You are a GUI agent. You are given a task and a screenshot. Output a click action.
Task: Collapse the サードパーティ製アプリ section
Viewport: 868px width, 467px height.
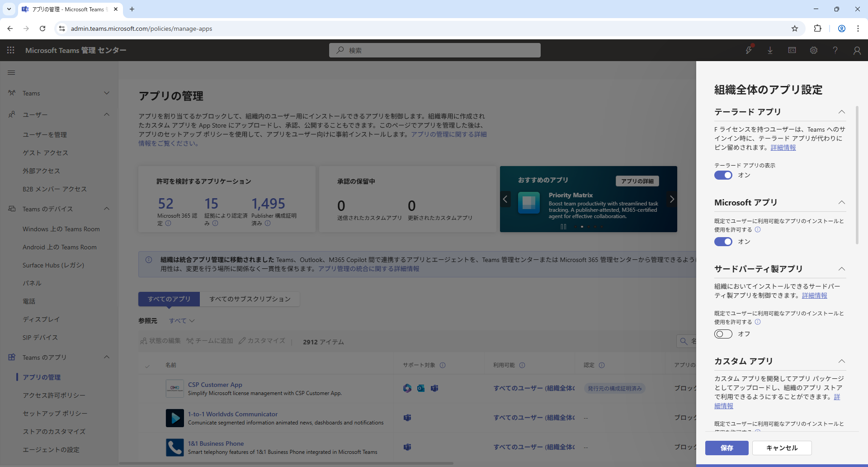click(841, 269)
